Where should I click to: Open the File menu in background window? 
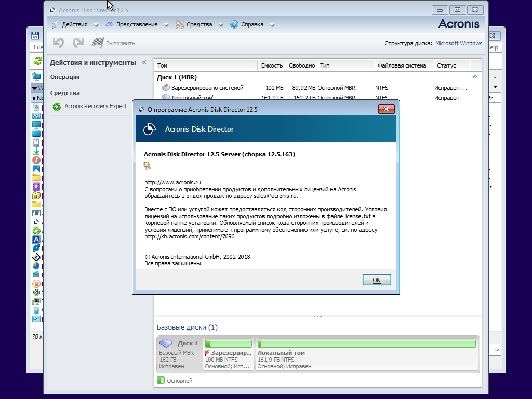pyautogui.click(x=38, y=47)
